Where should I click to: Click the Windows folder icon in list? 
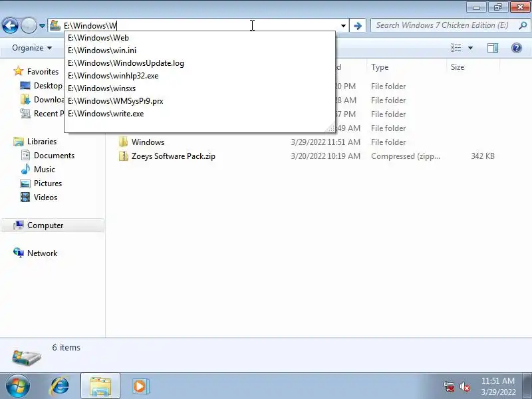tap(123, 142)
